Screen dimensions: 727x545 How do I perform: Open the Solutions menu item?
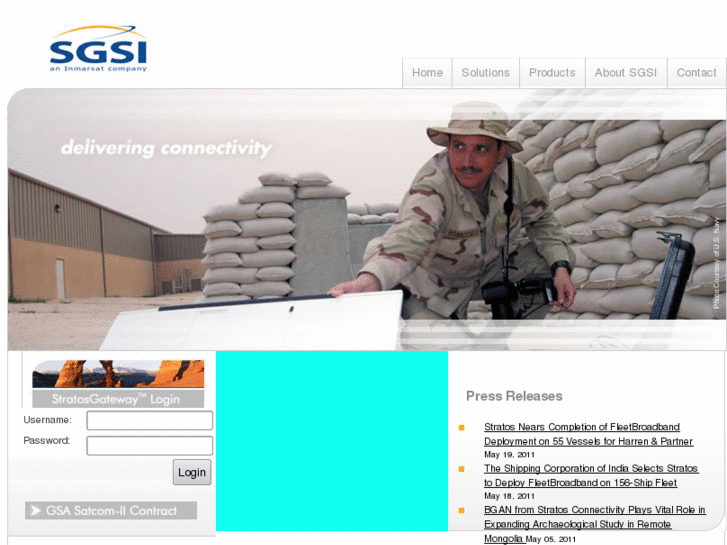485,73
